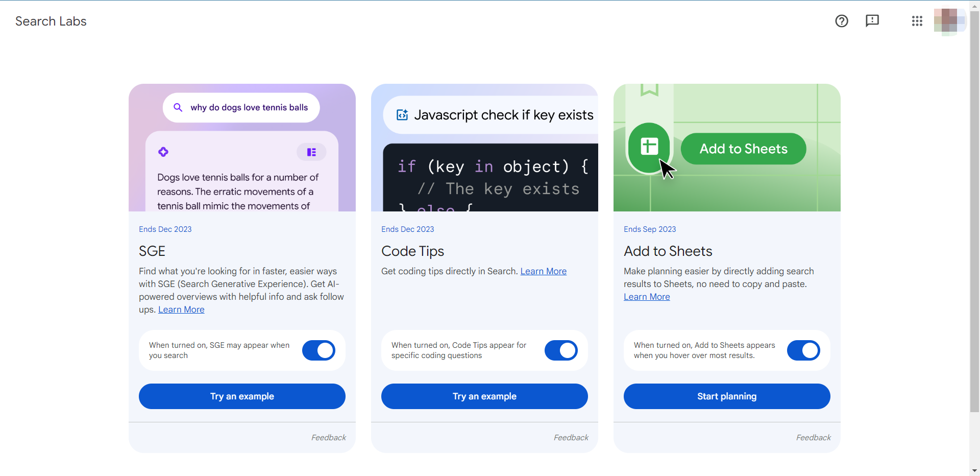Click the green Sheets plus icon
Screen dimensions: 980x476
tap(649, 147)
